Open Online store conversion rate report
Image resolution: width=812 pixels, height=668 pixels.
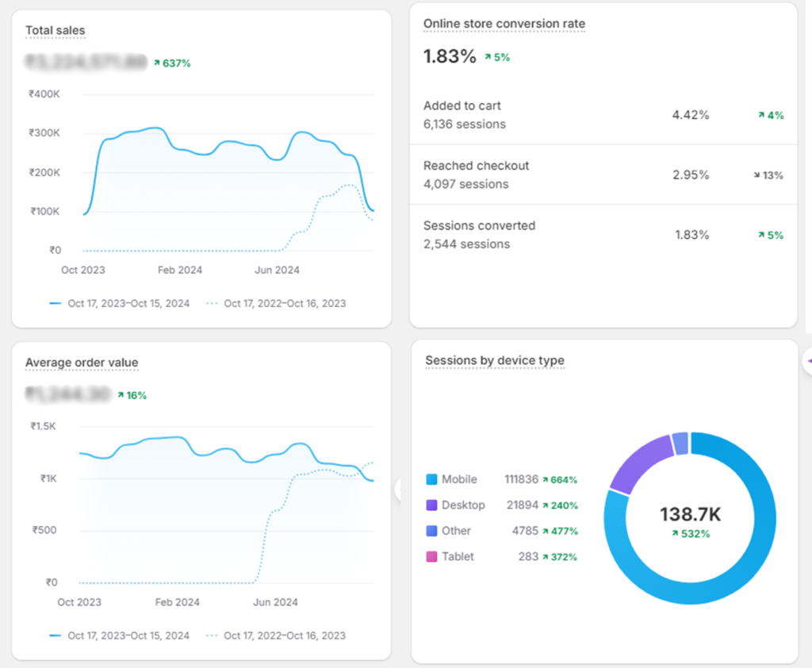tap(504, 24)
